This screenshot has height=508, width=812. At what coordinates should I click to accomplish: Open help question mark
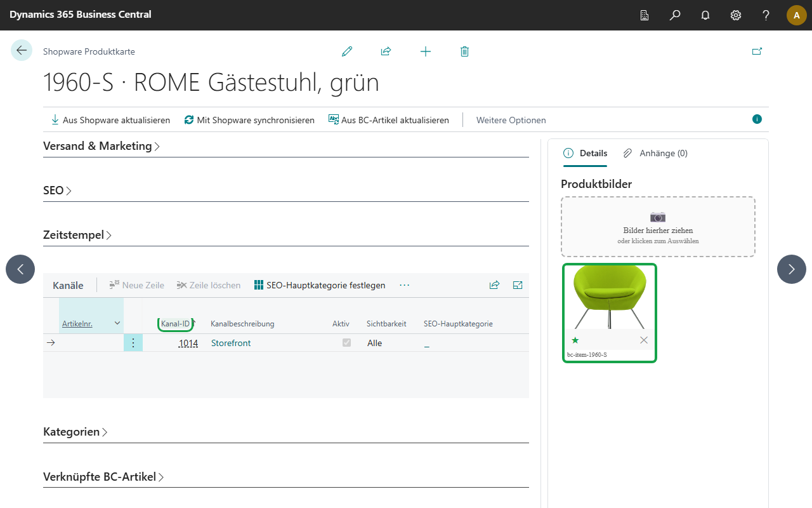click(766, 15)
